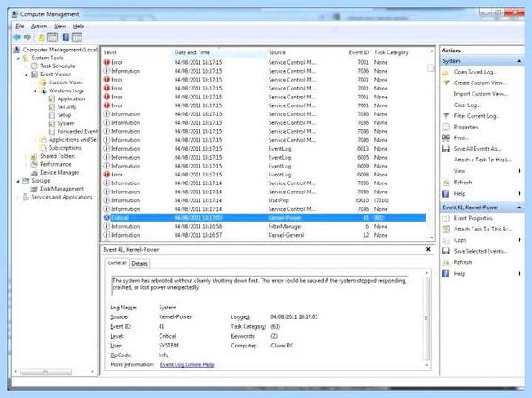Click Show/Hide Console Tree toolbar icon
Image resolution: width=532 pixels, height=398 pixels.
[x=52, y=37]
